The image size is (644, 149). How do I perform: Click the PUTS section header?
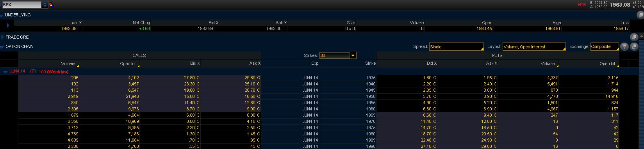[x=498, y=55]
